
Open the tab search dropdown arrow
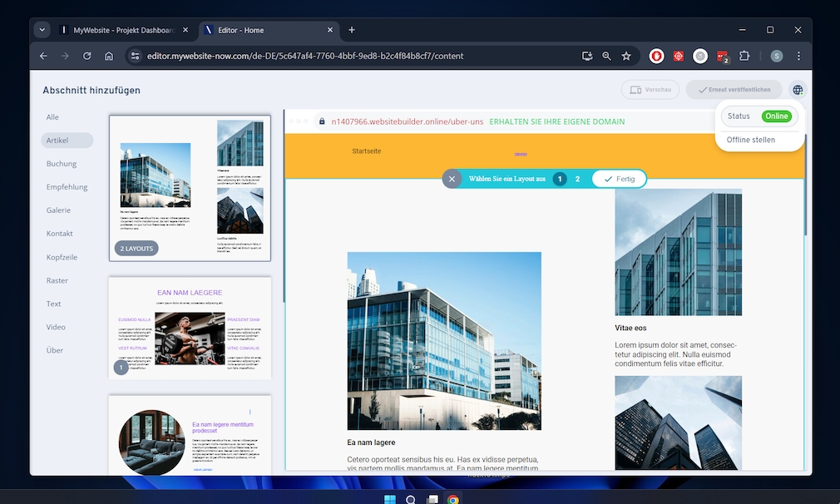42,30
